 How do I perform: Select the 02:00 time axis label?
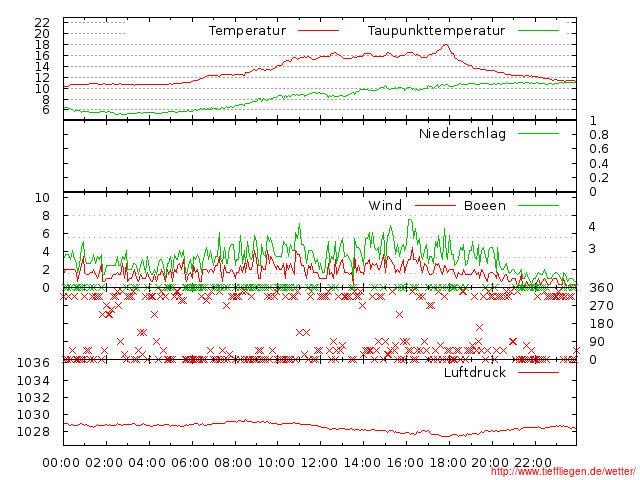tap(104, 463)
